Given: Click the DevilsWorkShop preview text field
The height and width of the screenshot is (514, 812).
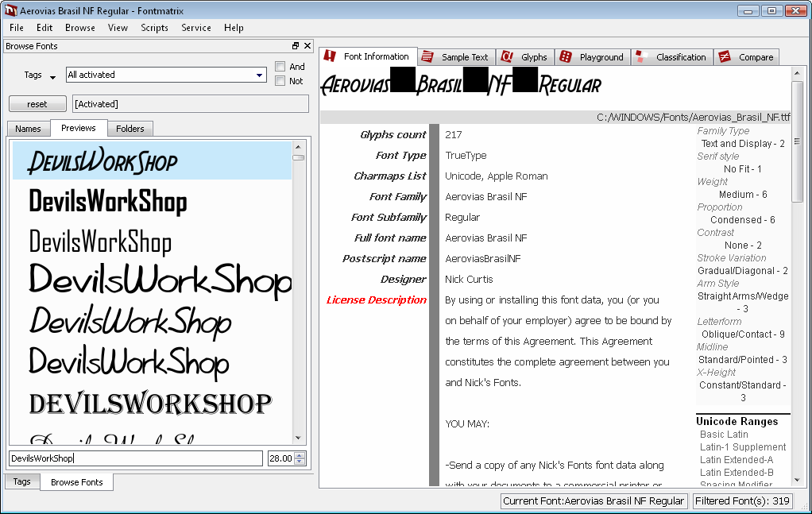Looking at the screenshot, I should coord(136,458).
